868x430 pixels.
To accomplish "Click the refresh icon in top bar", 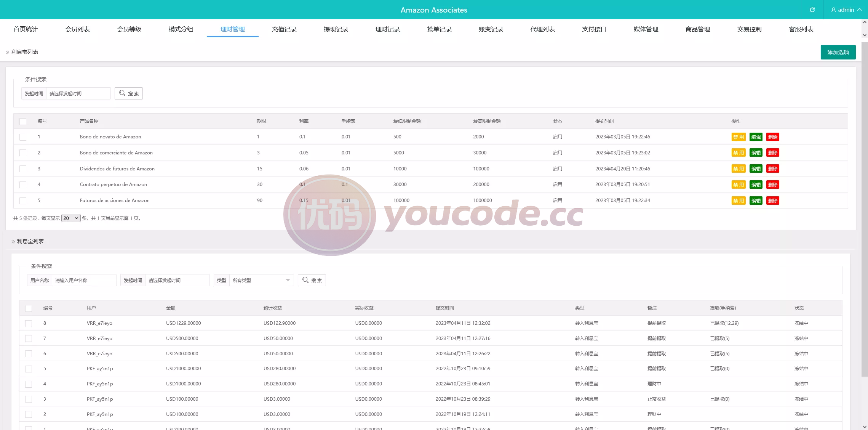I will (812, 10).
